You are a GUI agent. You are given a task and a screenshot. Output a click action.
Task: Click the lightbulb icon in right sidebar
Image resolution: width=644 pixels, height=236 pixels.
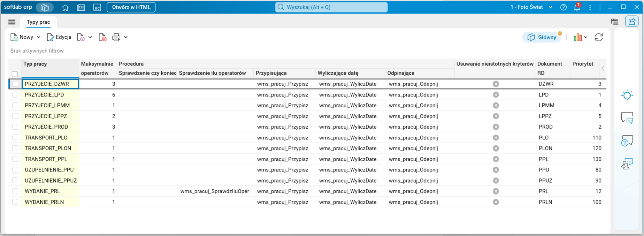pyautogui.click(x=627, y=95)
